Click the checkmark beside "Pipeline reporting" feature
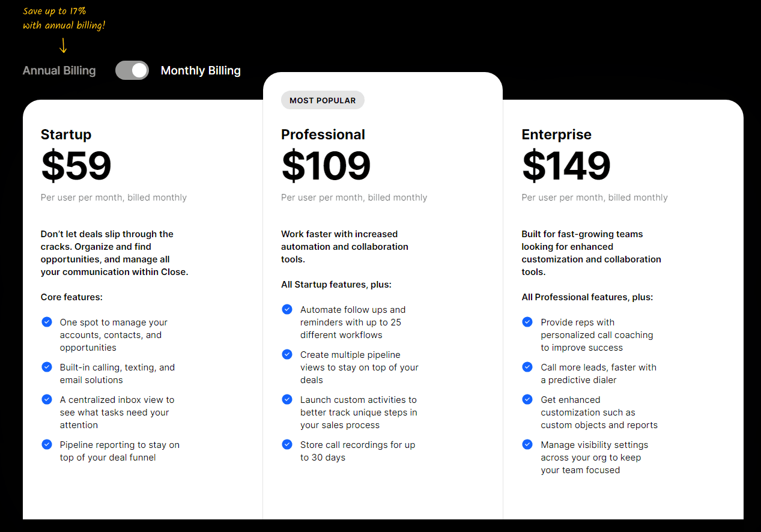Viewport: 761px width, 532px height. tap(47, 444)
